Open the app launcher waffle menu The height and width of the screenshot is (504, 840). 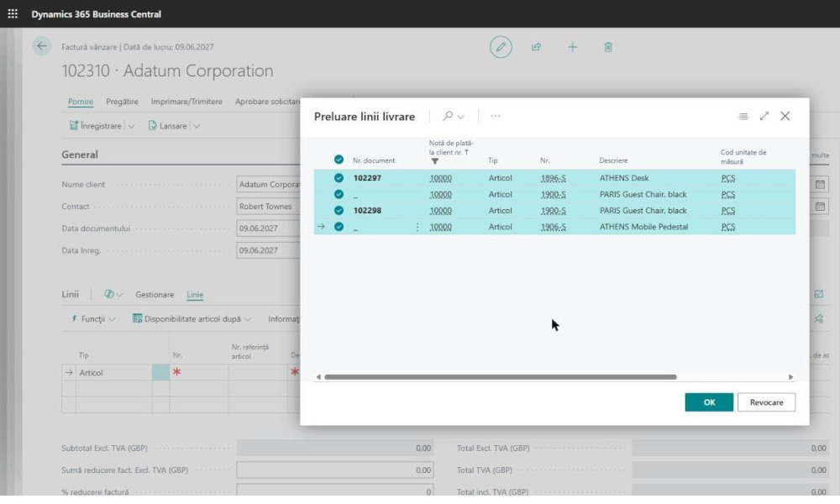point(13,14)
